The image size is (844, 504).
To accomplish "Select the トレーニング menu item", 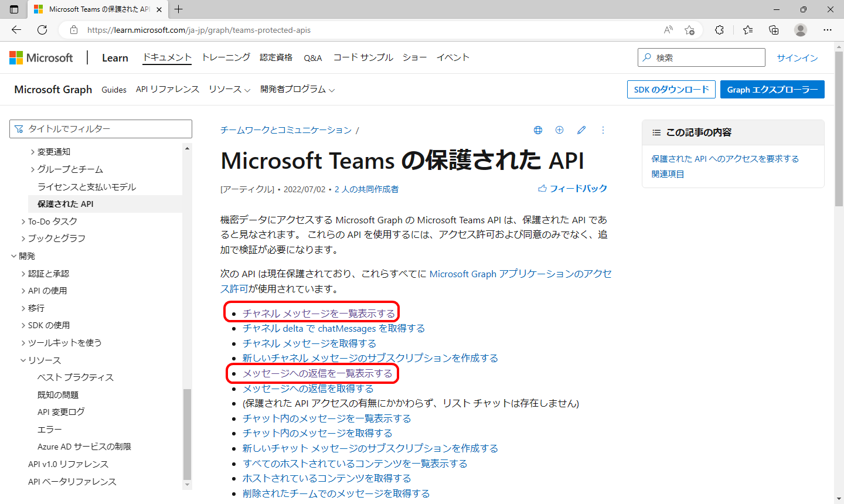I will pos(226,57).
